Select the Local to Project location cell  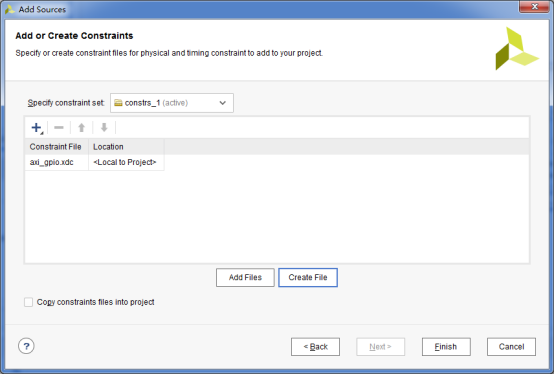point(126,162)
